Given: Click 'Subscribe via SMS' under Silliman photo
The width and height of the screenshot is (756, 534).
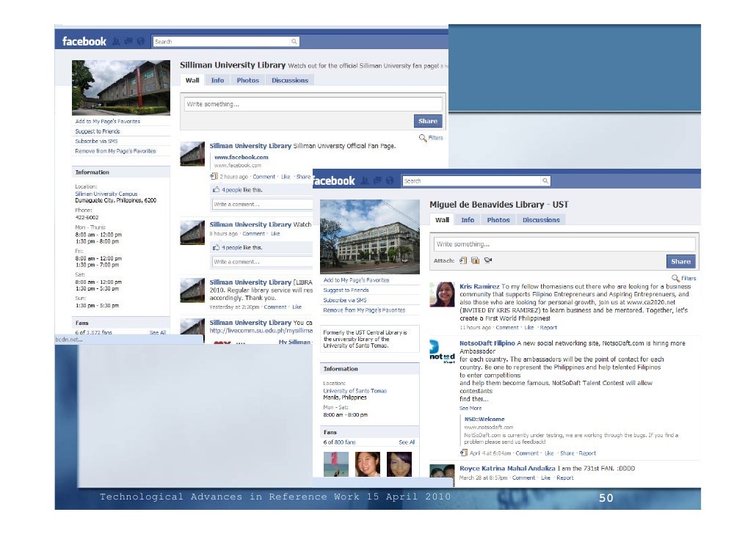Looking at the screenshot, I should tap(96, 142).
